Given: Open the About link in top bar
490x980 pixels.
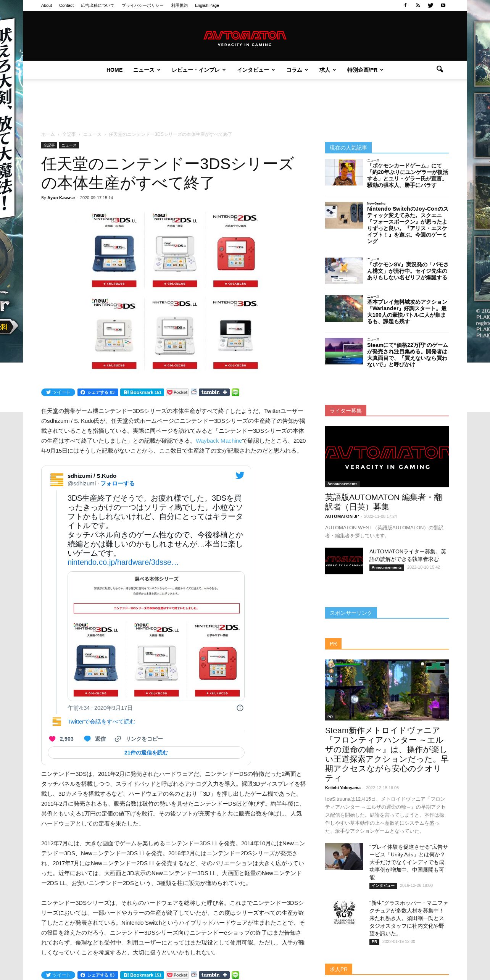Looking at the screenshot, I should pos(47,5).
